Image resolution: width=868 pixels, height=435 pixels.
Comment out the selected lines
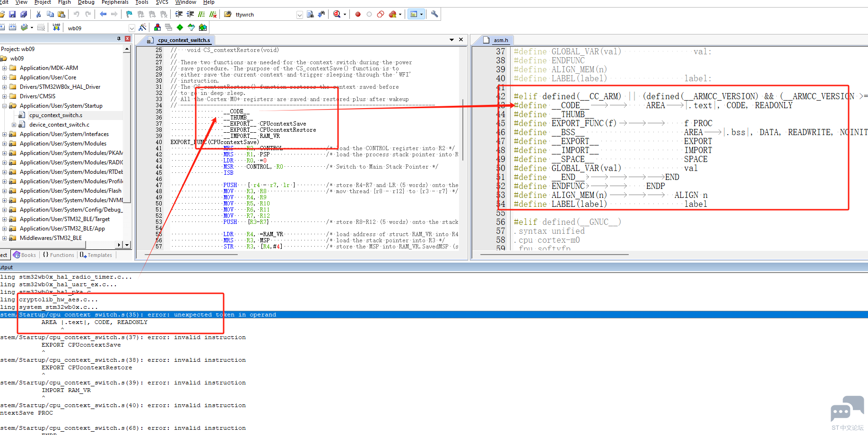[201, 14]
